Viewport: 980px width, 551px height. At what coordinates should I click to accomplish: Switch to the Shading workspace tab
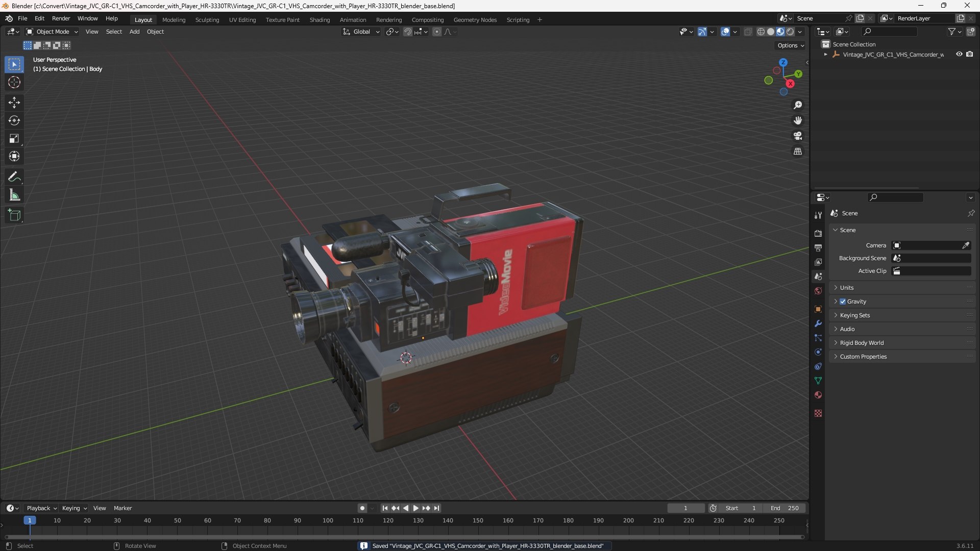[x=320, y=20]
